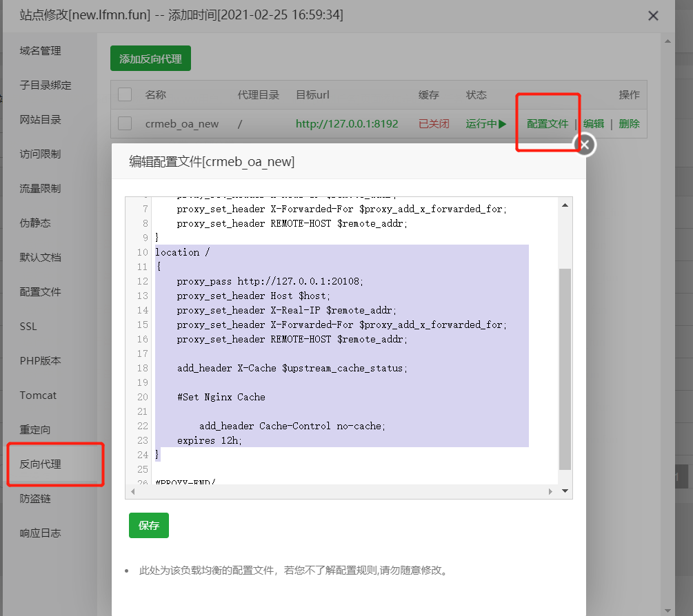Open the 响应日志 sidebar section
The width and height of the screenshot is (693, 616).
41,533
